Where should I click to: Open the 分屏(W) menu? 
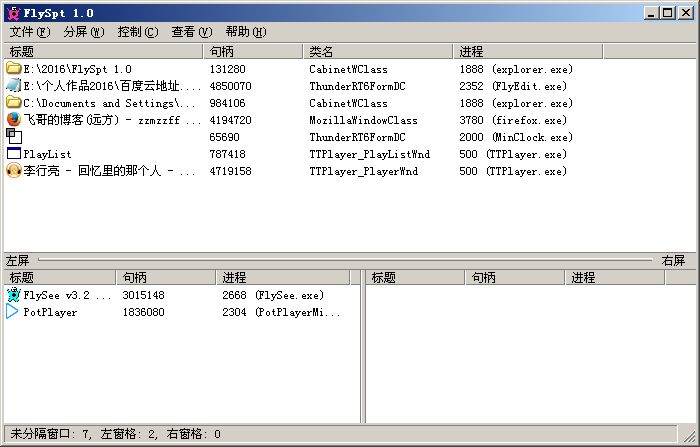coord(83,32)
